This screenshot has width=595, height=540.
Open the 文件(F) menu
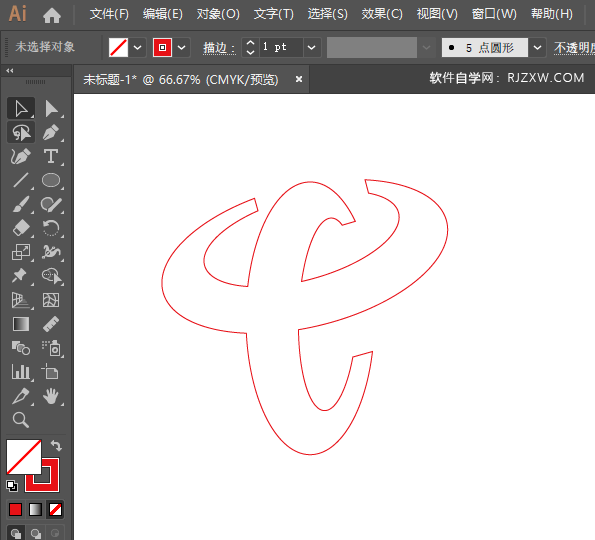(109, 14)
